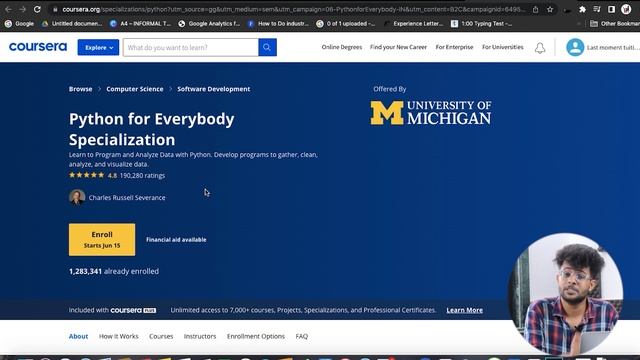Open the Untitled document bookmark

72,24
